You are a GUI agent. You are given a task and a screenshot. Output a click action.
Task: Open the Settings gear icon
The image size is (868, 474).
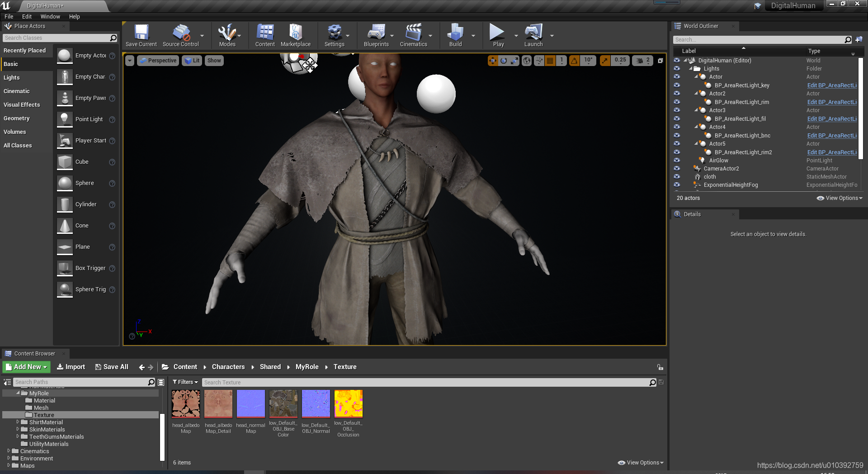click(x=334, y=33)
